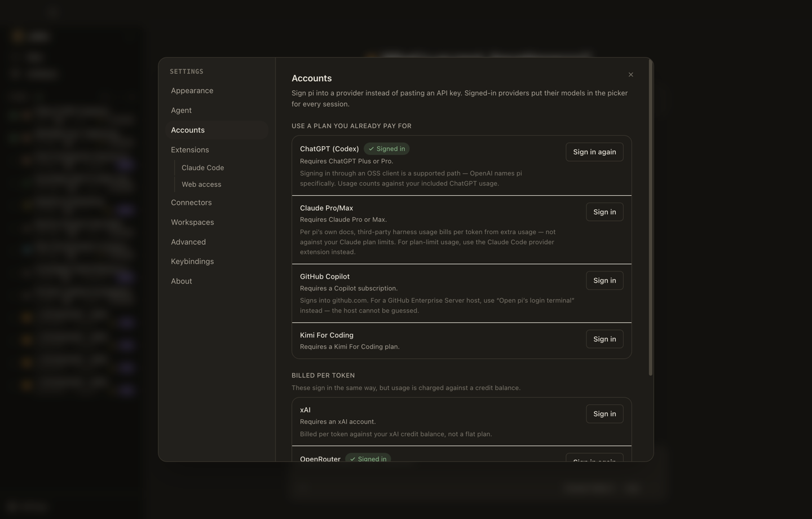This screenshot has width=812, height=519.
Task: Click the Claude Pro/Max provider name
Action: coord(326,208)
